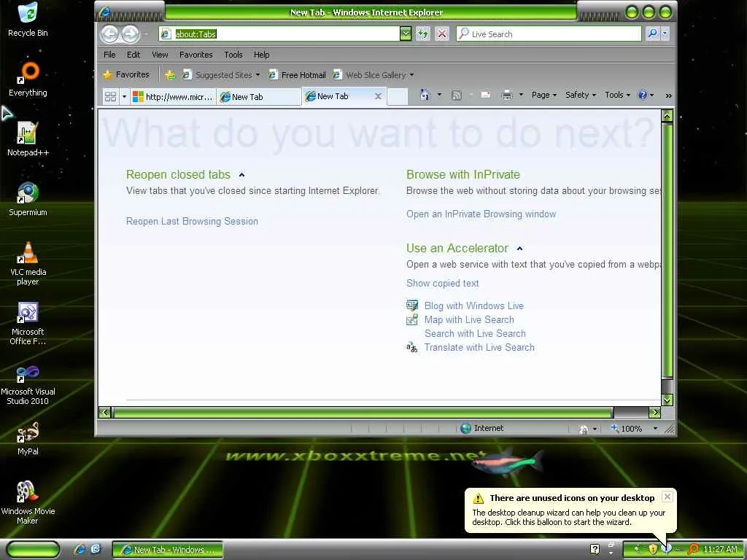
Task: Close the active New Tab
Action: 379,96
